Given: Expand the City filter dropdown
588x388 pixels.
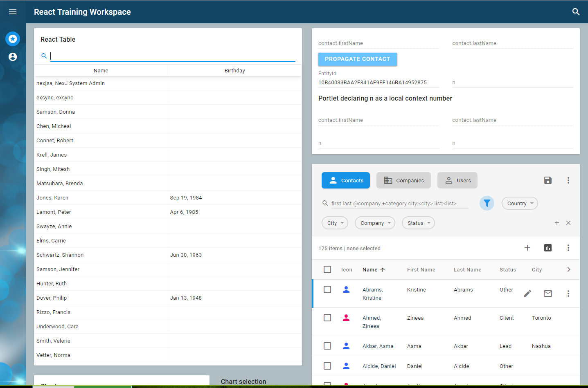Looking at the screenshot, I should (x=335, y=223).
